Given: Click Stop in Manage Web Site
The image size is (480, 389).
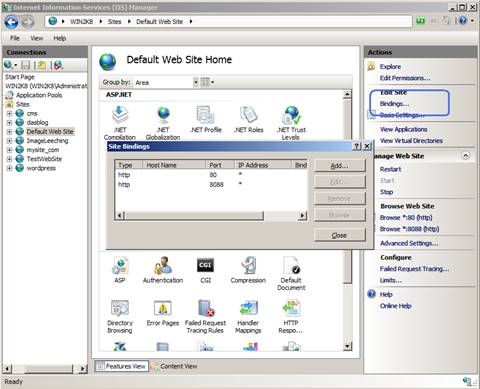Looking at the screenshot, I should 387,192.
